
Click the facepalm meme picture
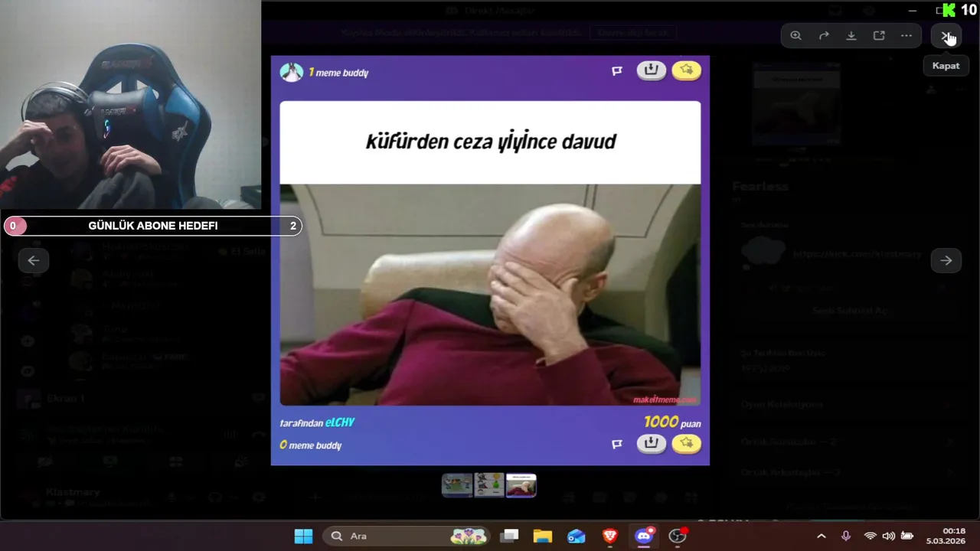click(x=490, y=295)
